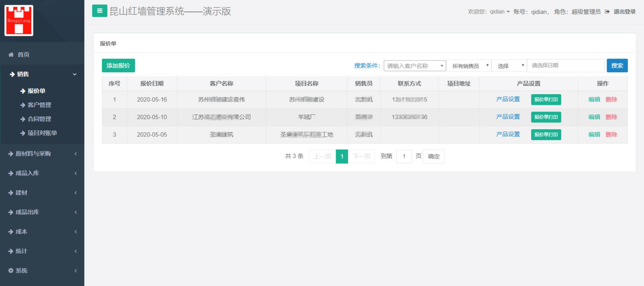The height and width of the screenshot is (286, 644).
Task: Click the blue 搜索 button
Action: pos(617,65)
